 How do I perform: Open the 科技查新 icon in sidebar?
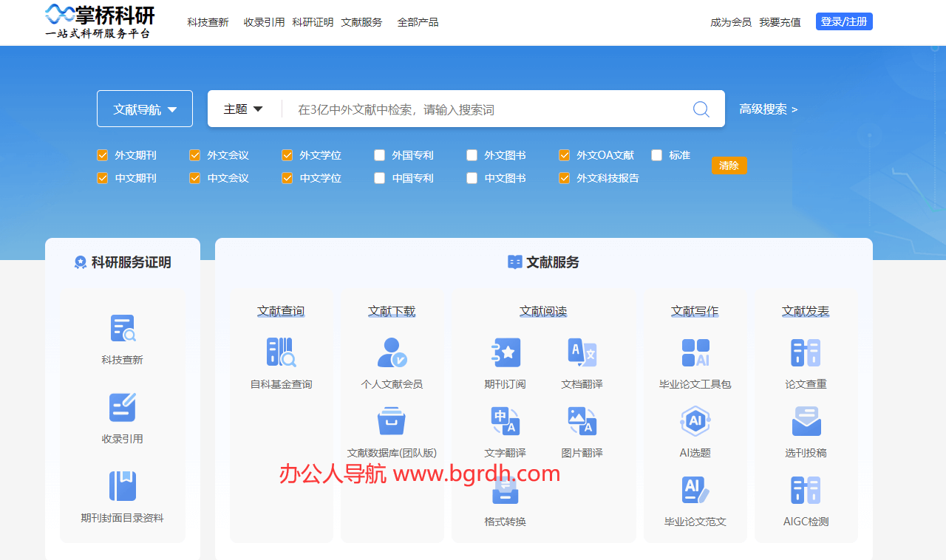tap(123, 329)
